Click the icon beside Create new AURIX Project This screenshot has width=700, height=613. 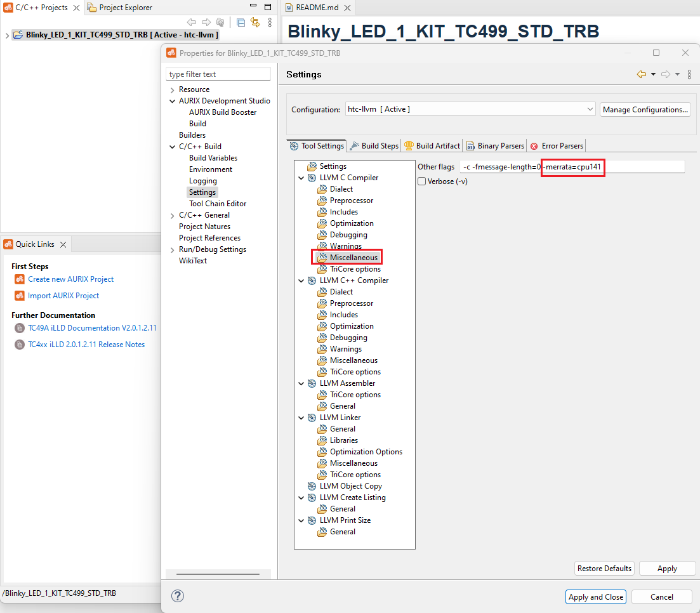pos(19,279)
